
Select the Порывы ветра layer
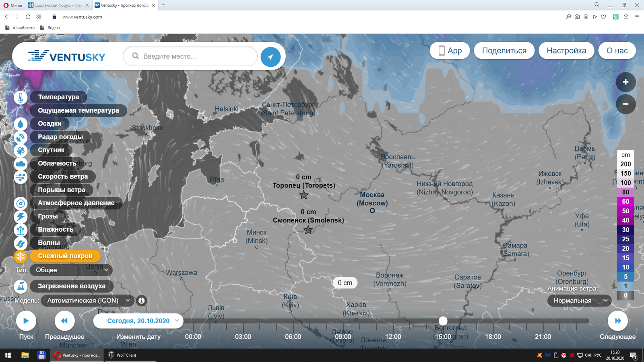(x=62, y=190)
